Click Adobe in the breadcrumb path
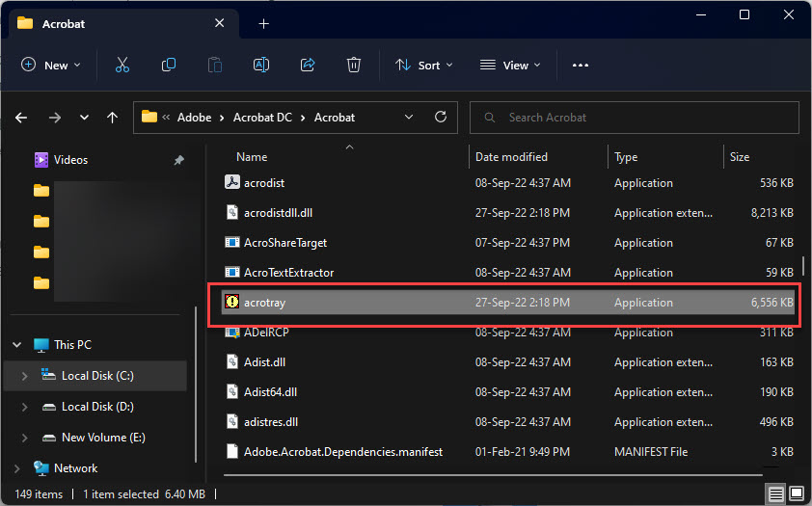 coord(194,118)
